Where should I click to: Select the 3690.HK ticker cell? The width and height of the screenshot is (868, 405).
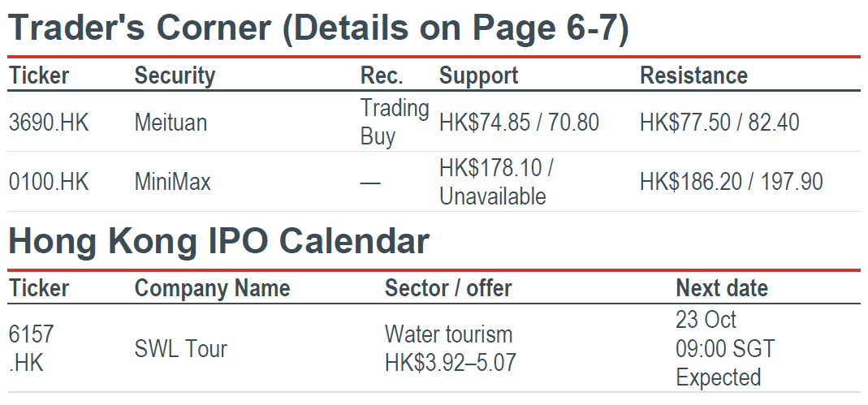tap(49, 123)
